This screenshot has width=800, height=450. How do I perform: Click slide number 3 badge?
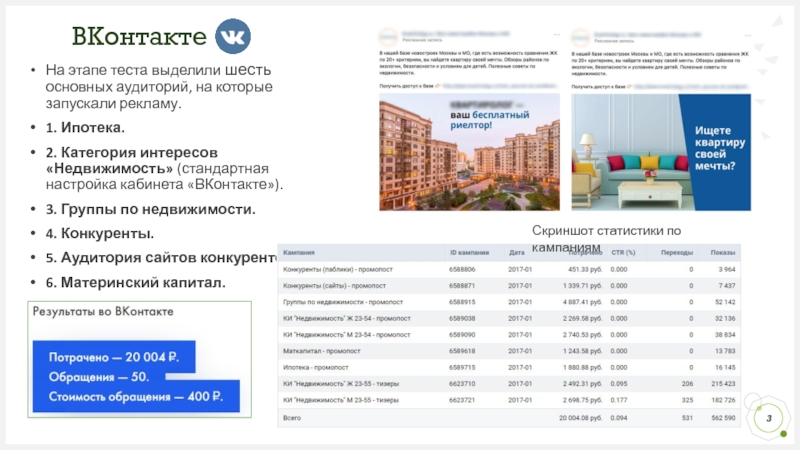click(768, 418)
